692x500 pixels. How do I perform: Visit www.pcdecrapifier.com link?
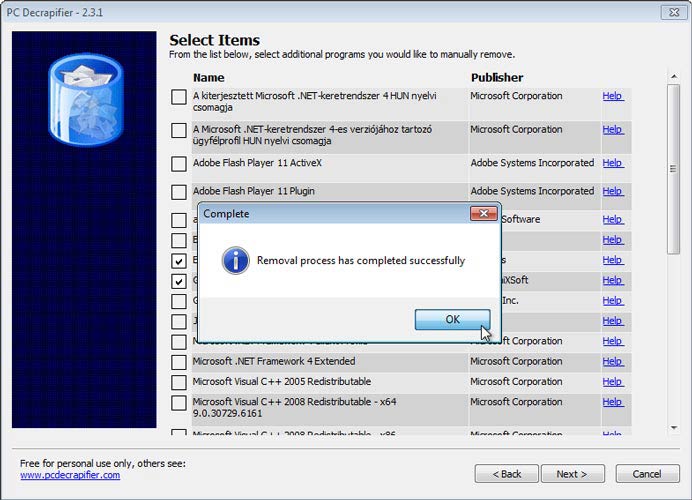click(x=70, y=475)
